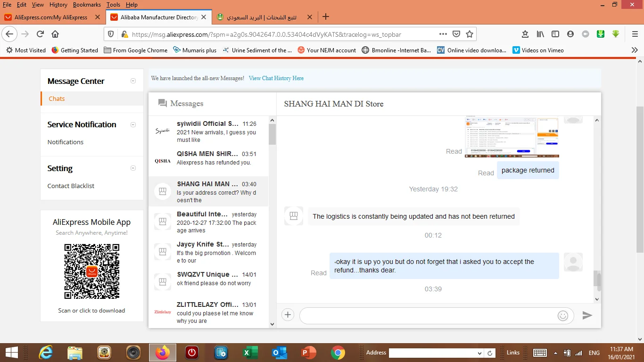The height and width of the screenshot is (362, 644).
Task: Open the Library bookmarks icon
Action: [x=540, y=34]
